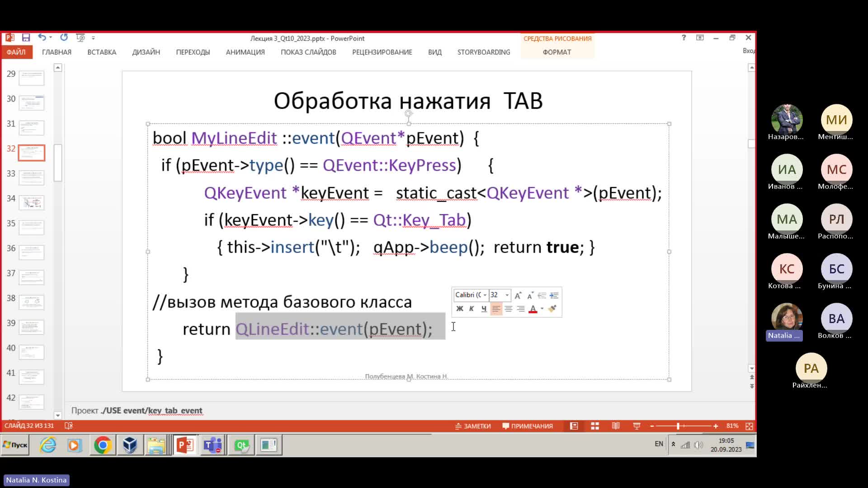
Task: Increase list indent level in mini toolbar
Action: point(554,296)
